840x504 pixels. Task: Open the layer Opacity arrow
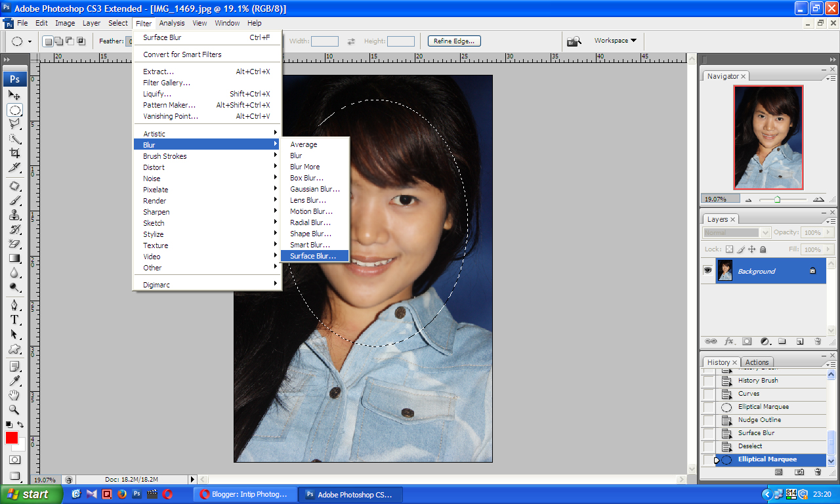point(829,232)
